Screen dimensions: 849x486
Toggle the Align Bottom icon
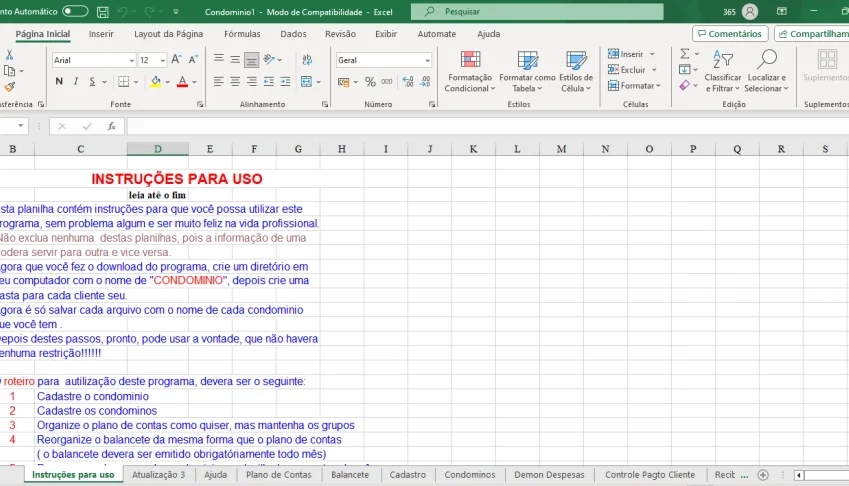tap(252, 60)
